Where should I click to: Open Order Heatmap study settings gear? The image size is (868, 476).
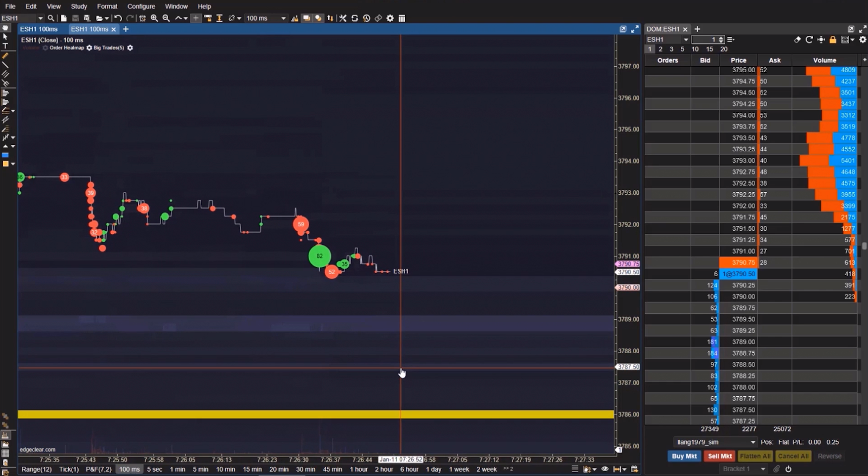pos(89,48)
